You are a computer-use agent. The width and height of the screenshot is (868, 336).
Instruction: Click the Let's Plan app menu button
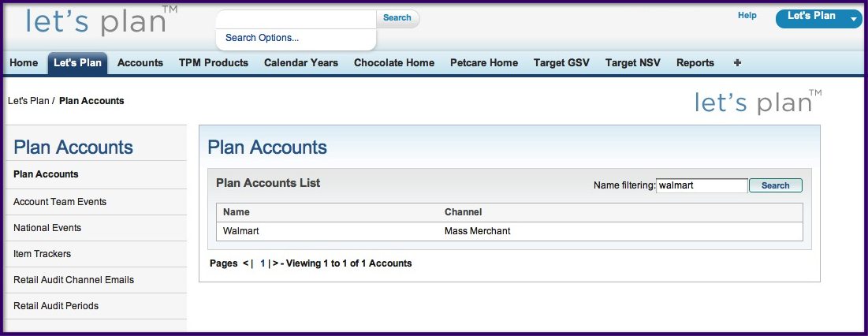(819, 19)
